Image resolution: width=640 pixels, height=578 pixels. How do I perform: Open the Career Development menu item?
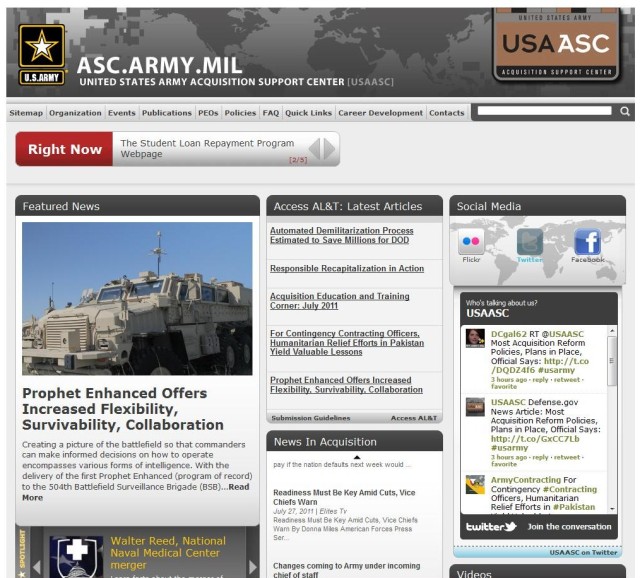pos(380,113)
